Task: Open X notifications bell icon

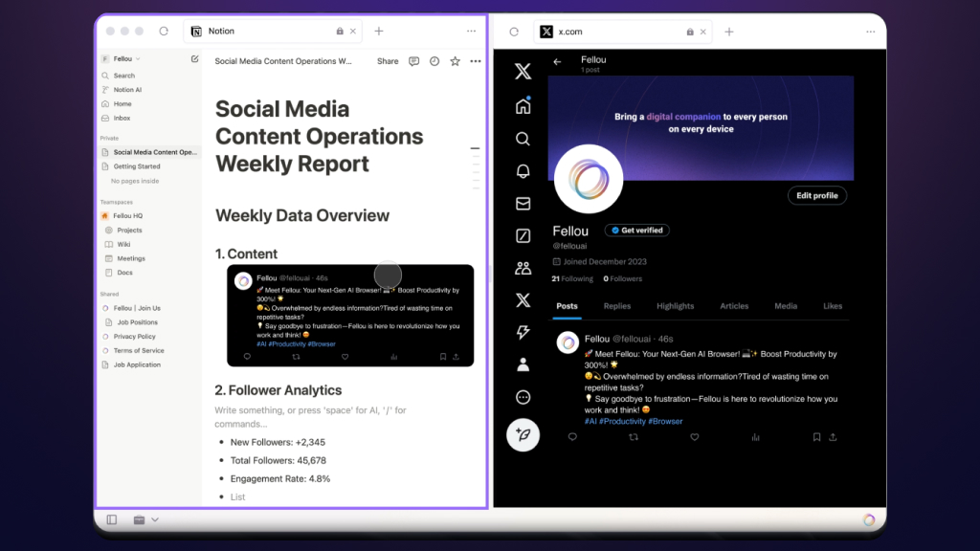Action: coord(523,171)
